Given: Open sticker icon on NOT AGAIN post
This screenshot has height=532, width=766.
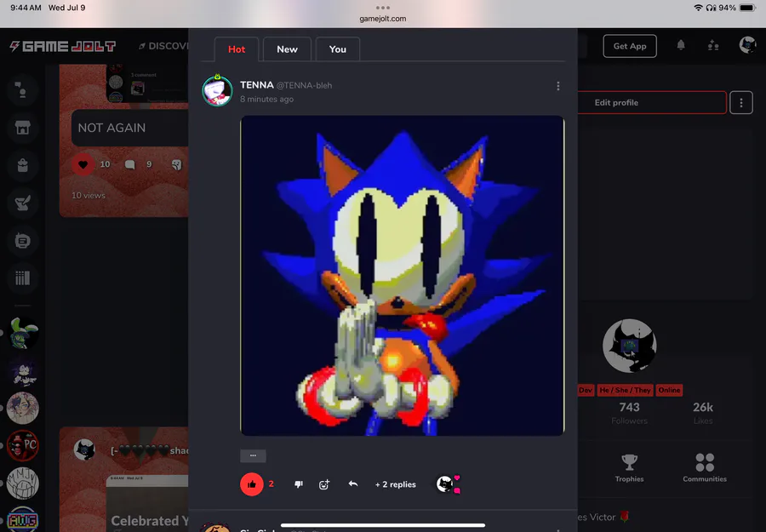Looking at the screenshot, I should pos(177,164).
